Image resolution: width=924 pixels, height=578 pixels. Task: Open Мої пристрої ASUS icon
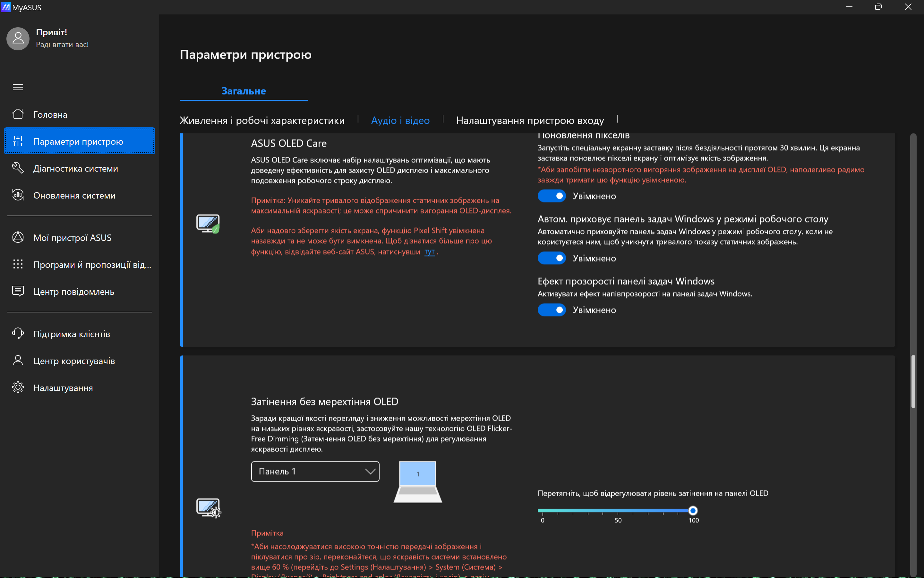(x=18, y=237)
